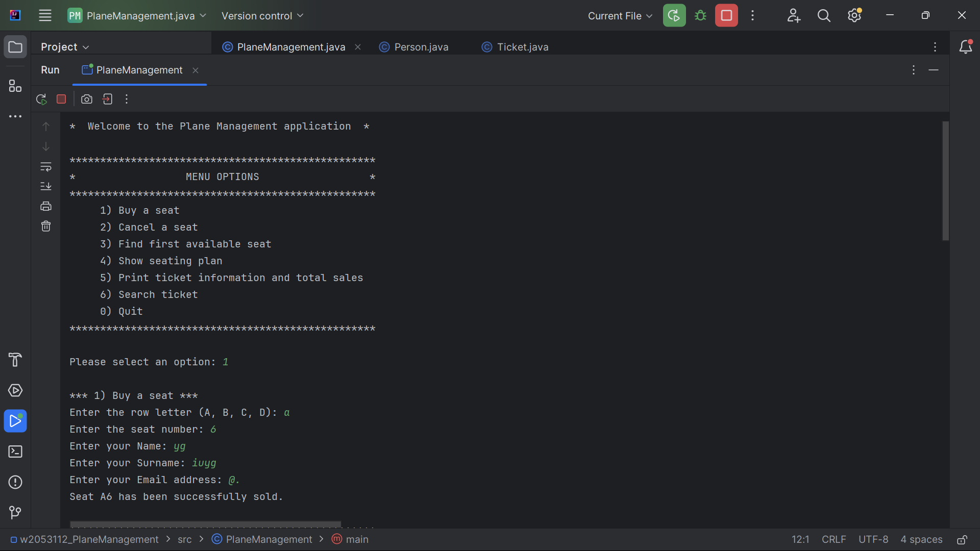Screen dimensions: 980x551
Task: Open Search Everywhere magnifier
Action: point(824,16)
